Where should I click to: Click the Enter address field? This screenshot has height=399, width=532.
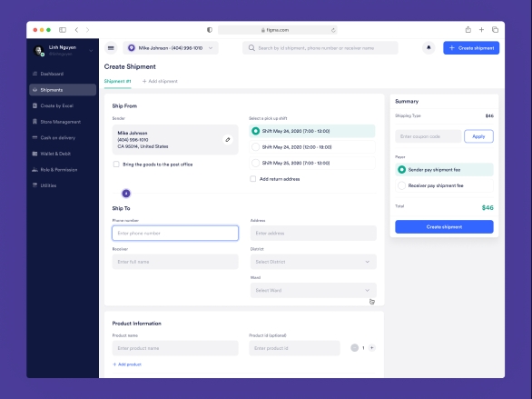313,234
